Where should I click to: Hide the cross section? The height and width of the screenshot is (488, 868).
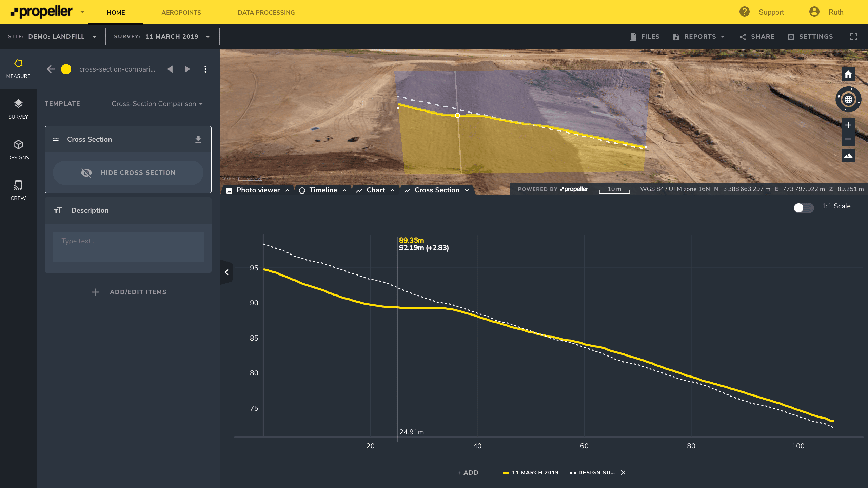pos(128,173)
